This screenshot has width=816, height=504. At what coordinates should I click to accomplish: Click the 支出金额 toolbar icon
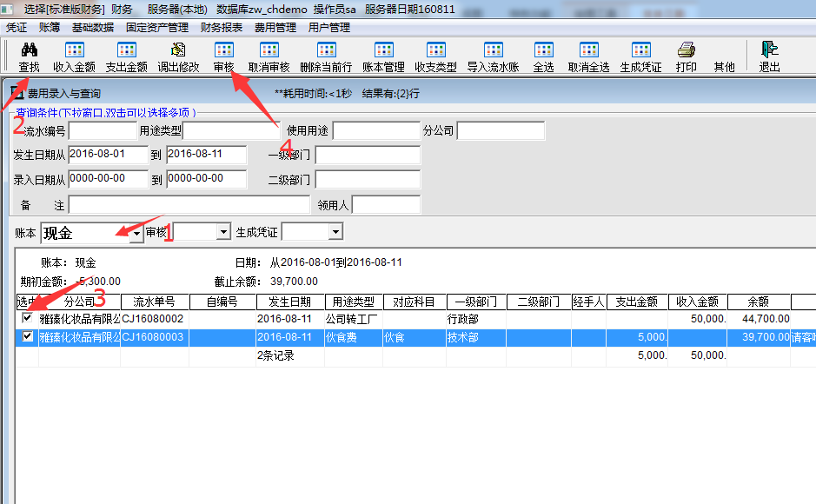126,56
